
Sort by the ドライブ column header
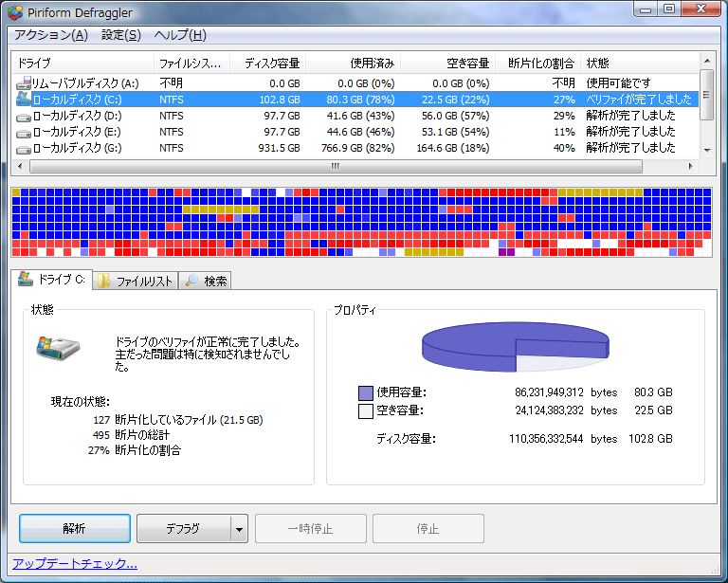coord(82,63)
